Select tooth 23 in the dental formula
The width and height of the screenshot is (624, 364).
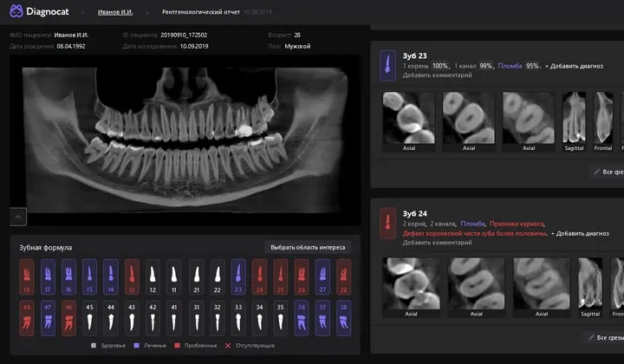pyautogui.click(x=238, y=276)
